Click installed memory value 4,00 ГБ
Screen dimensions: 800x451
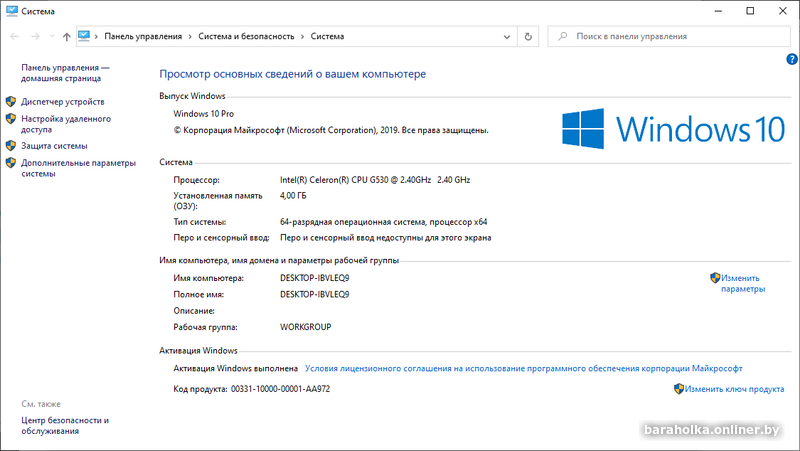(293, 195)
